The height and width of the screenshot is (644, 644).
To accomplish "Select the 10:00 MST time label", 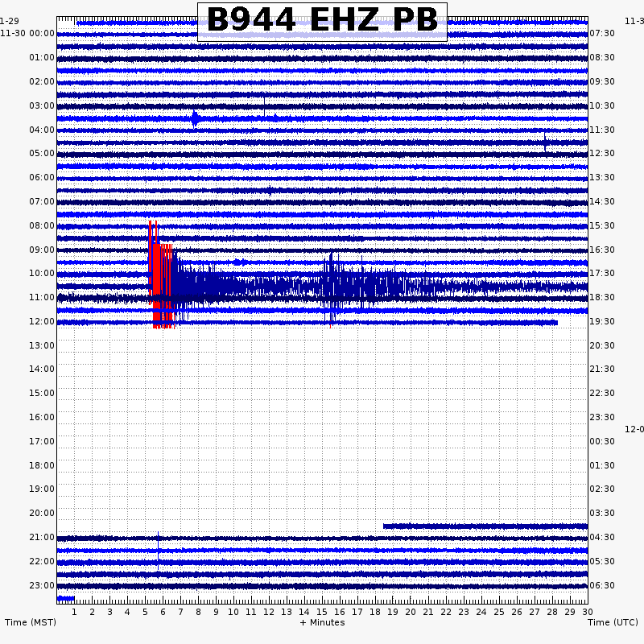I will [x=42, y=273].
